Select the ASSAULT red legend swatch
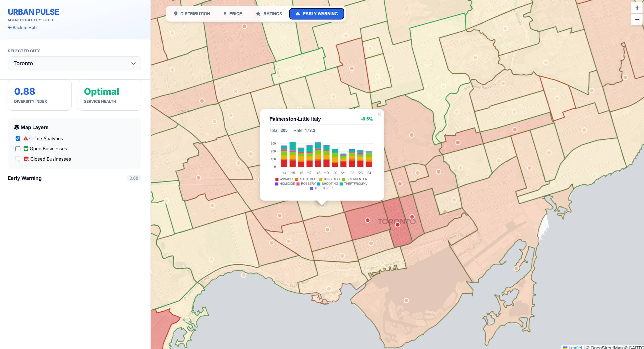The image size is (644, 349). tap(277, 179)
